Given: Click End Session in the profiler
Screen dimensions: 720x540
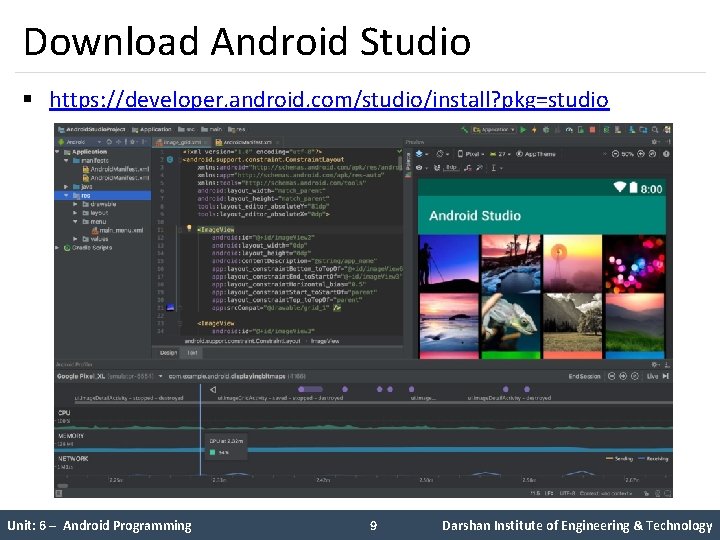Looking at the screenshot, I should click(x=584, y=376).
